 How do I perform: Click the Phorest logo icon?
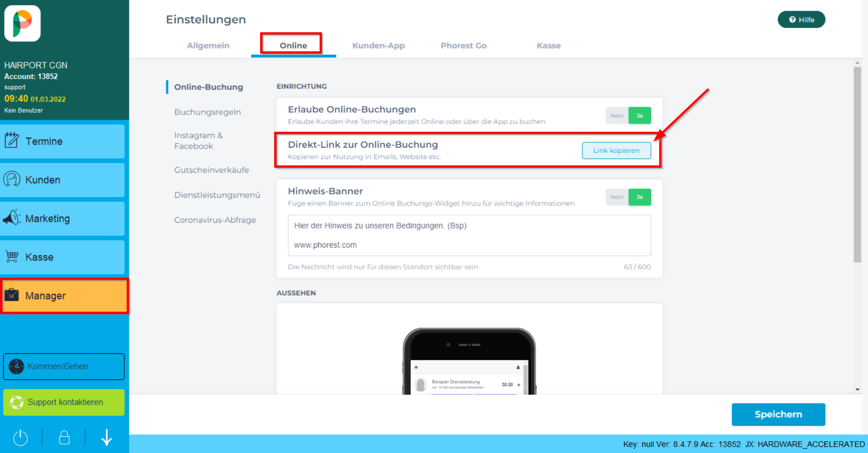[x=22, y=23]
